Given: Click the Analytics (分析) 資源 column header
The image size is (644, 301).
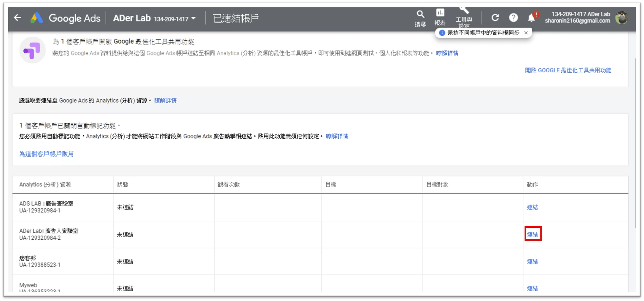Looking at the screenshot, I should coord(45,184).
